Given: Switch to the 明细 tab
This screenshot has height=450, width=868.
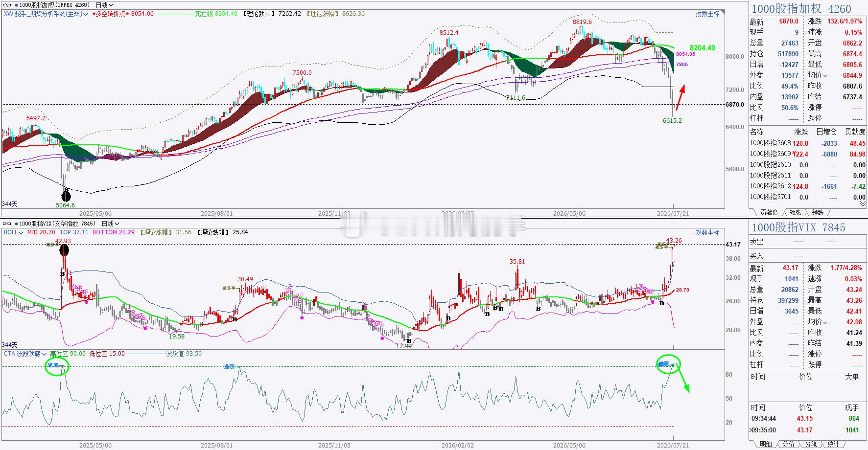Looking at the screenshot, I should [766, 444].
